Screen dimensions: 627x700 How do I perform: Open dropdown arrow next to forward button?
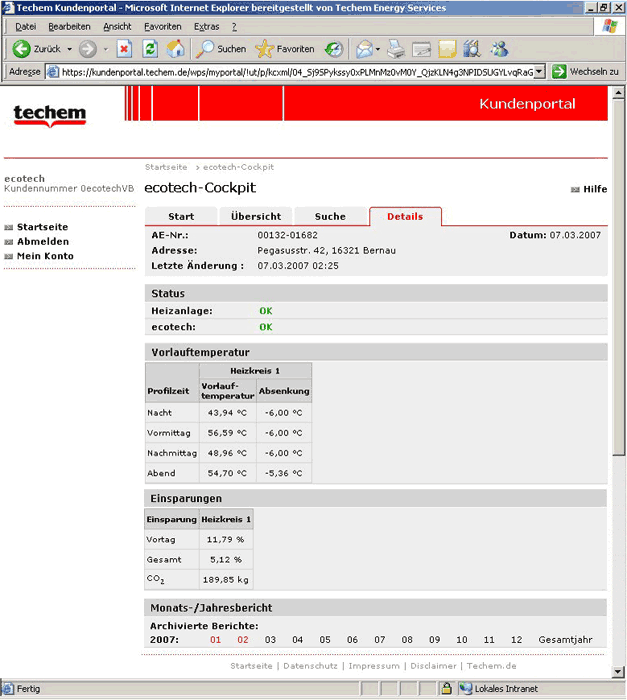coord(106,49)
